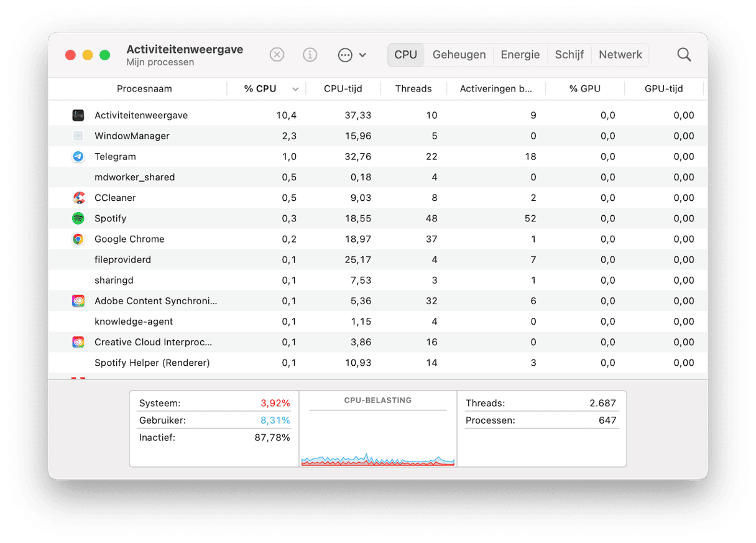Sort by Procesnaam column header
756x543 pixels.
pyautogui.click(x=144, y=89)
